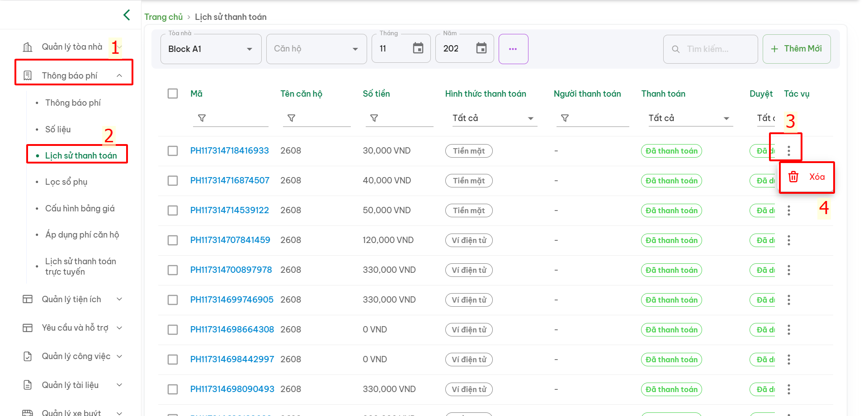
Task: Check the row PH117314707841459 checkbox
Action: point(173,240)
